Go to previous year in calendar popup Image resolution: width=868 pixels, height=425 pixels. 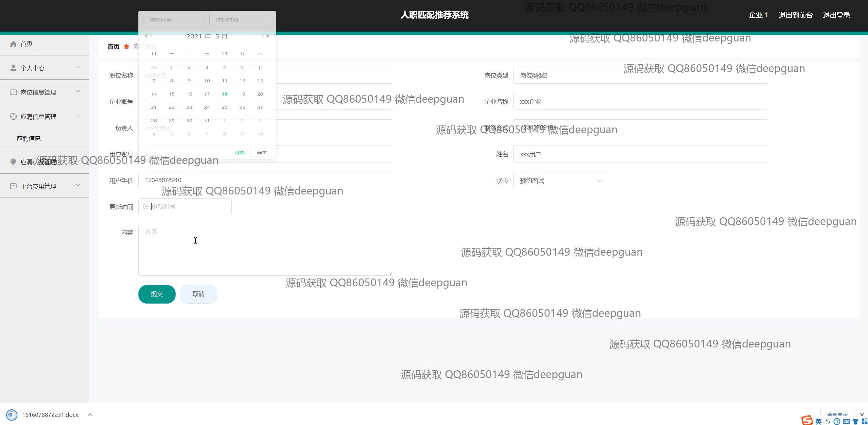point(146,36)
